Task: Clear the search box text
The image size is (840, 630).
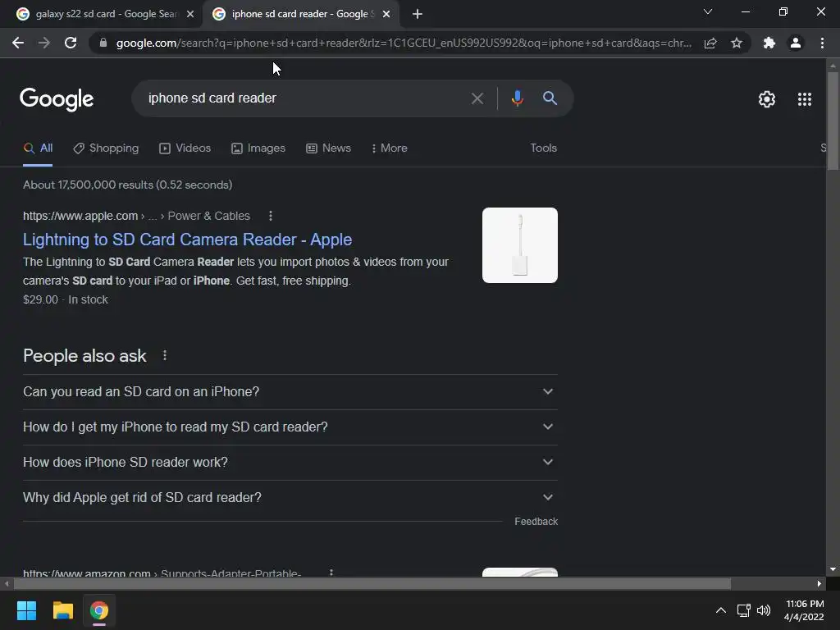Action: (477, 98)
